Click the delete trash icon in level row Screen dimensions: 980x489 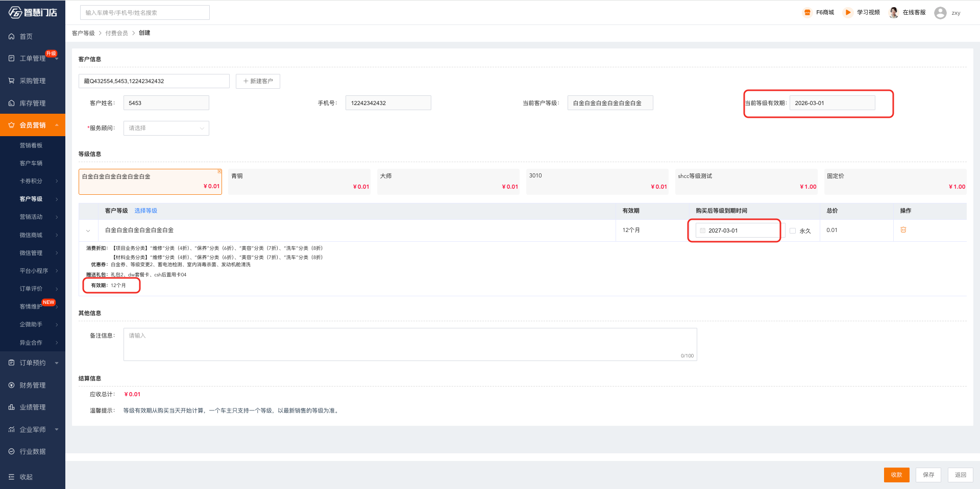[x=903, y=230]
